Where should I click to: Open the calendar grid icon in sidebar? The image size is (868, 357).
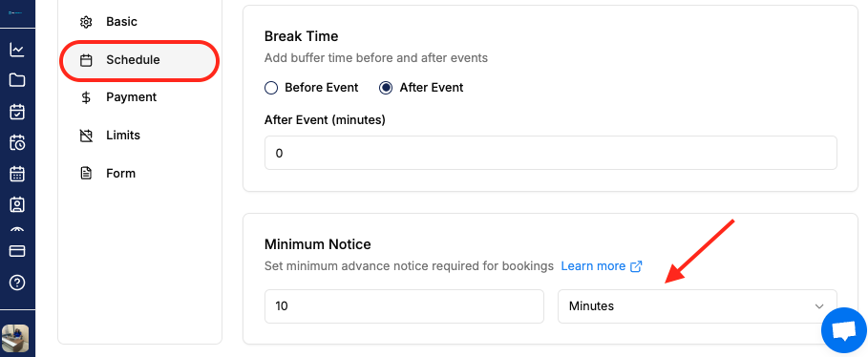point(17,174)
